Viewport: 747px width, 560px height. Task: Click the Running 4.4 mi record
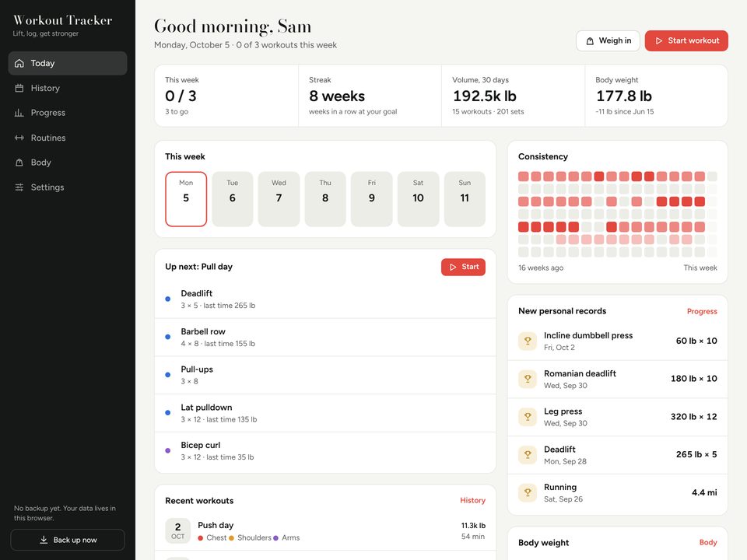(617, 493)
